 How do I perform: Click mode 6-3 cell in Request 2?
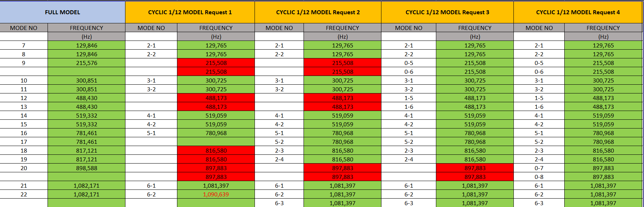[x=279, y=203]
